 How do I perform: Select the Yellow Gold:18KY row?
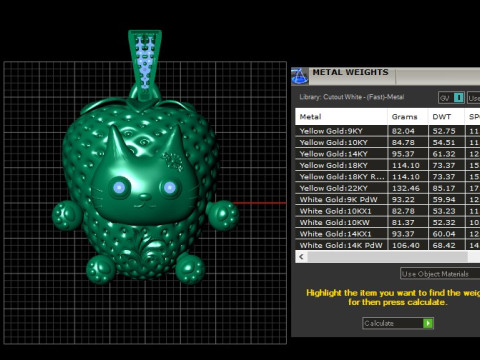(x=388, y=165)
